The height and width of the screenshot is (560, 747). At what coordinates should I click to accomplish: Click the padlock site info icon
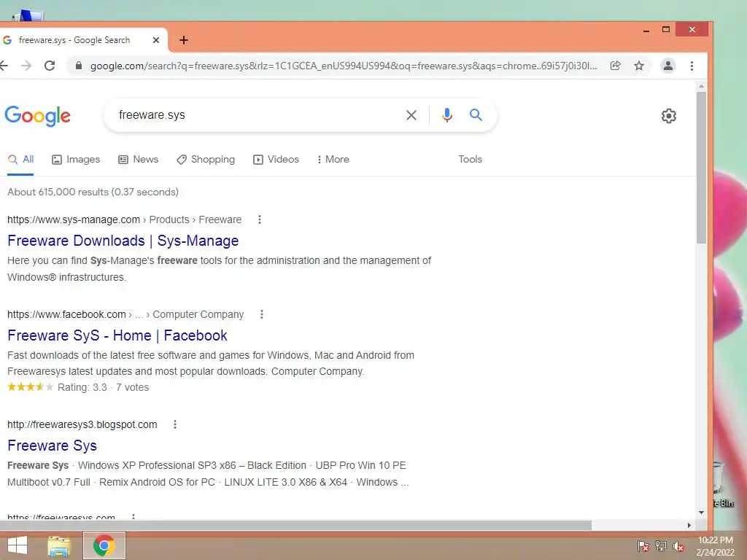coord(79,66)
